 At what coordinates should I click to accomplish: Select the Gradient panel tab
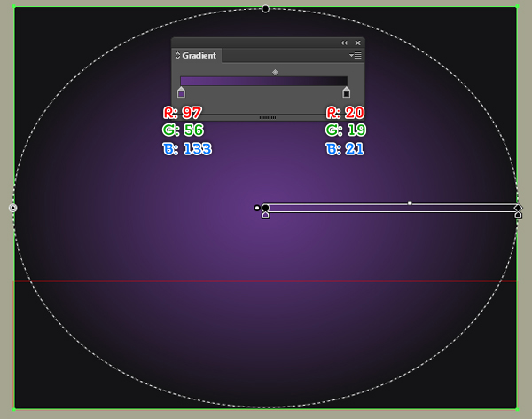pos(199,55)
